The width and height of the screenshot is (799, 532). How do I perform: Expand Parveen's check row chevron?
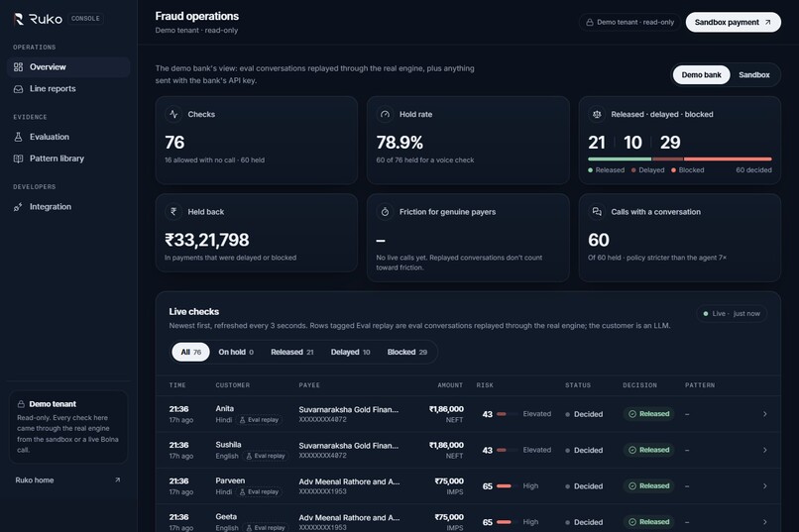click(x=765, y=486)
